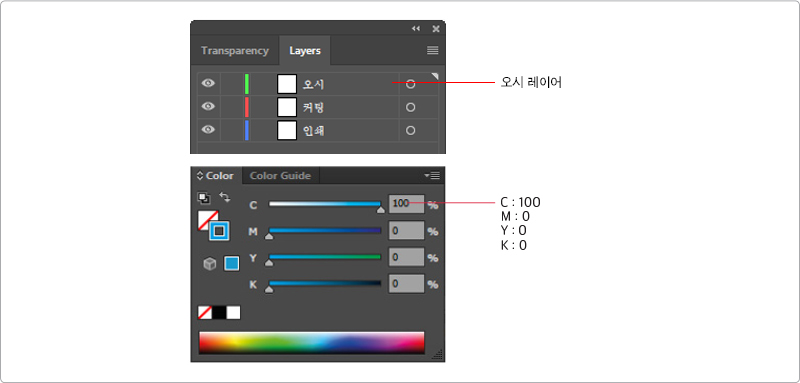
Task: Select the stroke box in Color panel
Action: (x=219, y=231)
